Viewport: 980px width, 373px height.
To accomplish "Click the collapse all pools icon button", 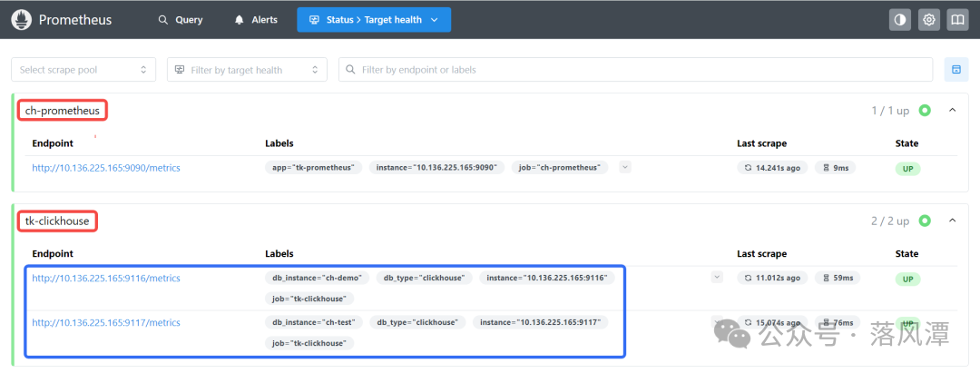I will click(956, 69).
